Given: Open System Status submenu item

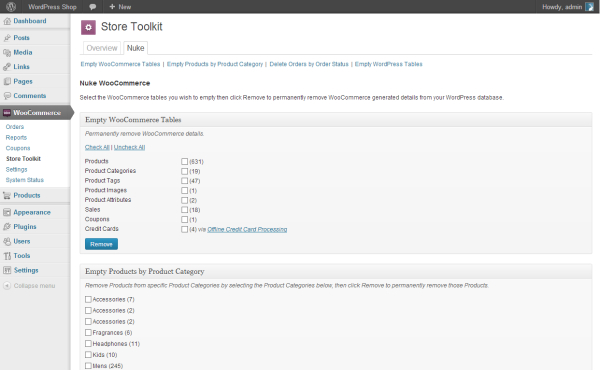Looking at the screenshot, I should tap(24, 180).
